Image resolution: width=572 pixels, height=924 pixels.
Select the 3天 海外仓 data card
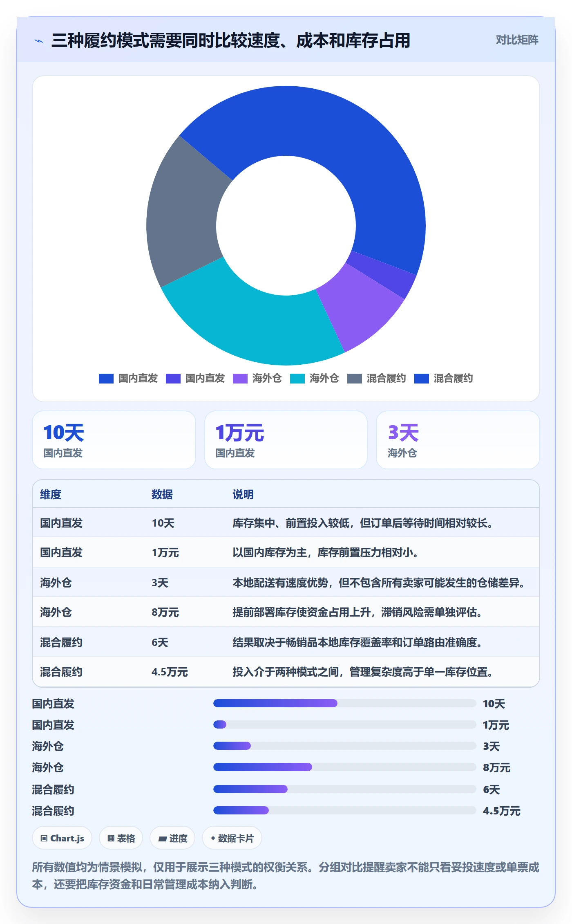click(458, 440)
